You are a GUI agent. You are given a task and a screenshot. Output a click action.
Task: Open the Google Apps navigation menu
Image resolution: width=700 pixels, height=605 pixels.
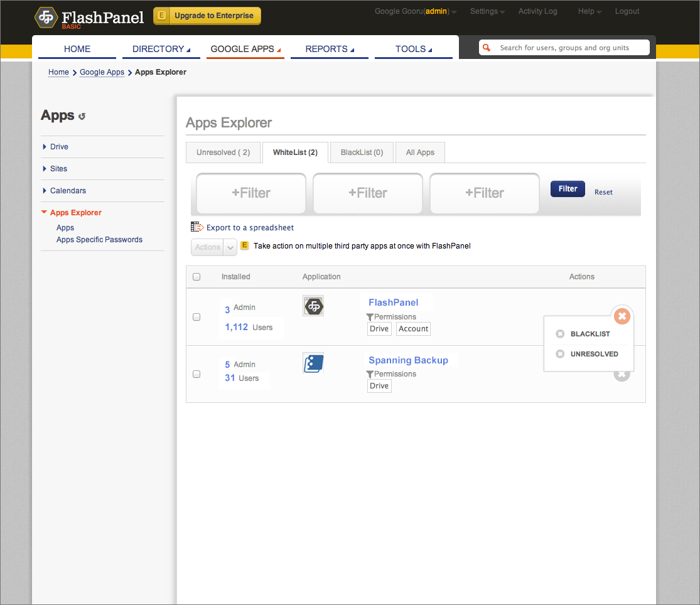coord(245,49)
